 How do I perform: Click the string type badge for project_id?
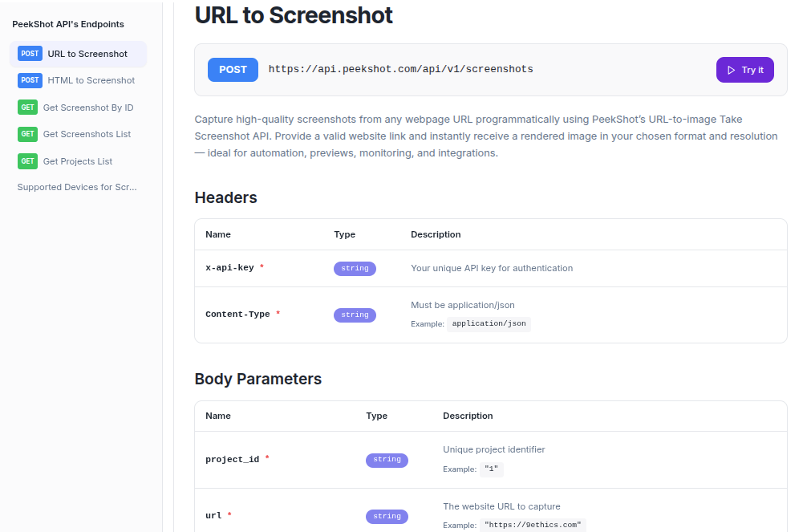tap(387, 460)
